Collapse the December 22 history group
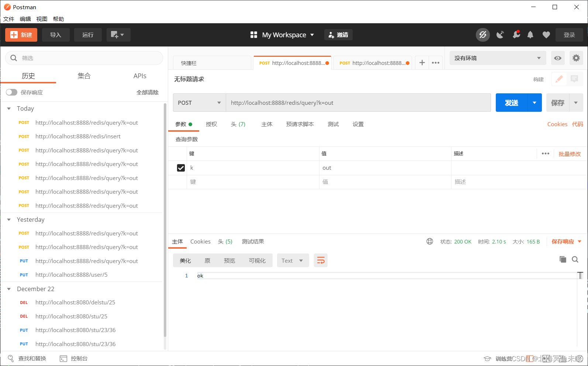 tap(9, 289)
